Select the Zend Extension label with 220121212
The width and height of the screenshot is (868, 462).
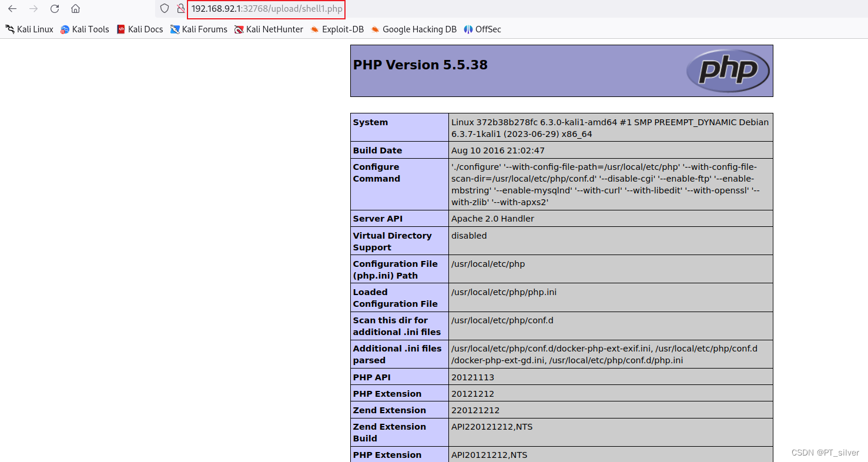point(389,410)
